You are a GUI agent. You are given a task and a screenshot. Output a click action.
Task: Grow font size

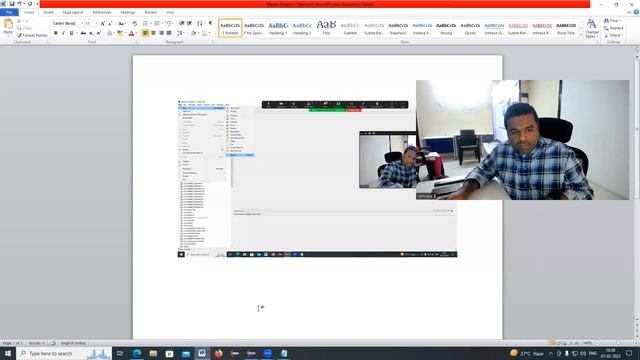103,23
